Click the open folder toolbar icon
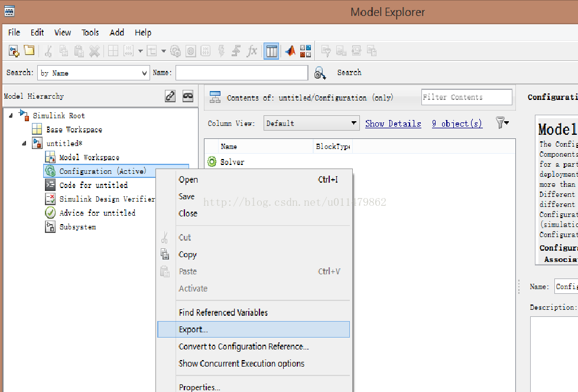 coord(29,50)
